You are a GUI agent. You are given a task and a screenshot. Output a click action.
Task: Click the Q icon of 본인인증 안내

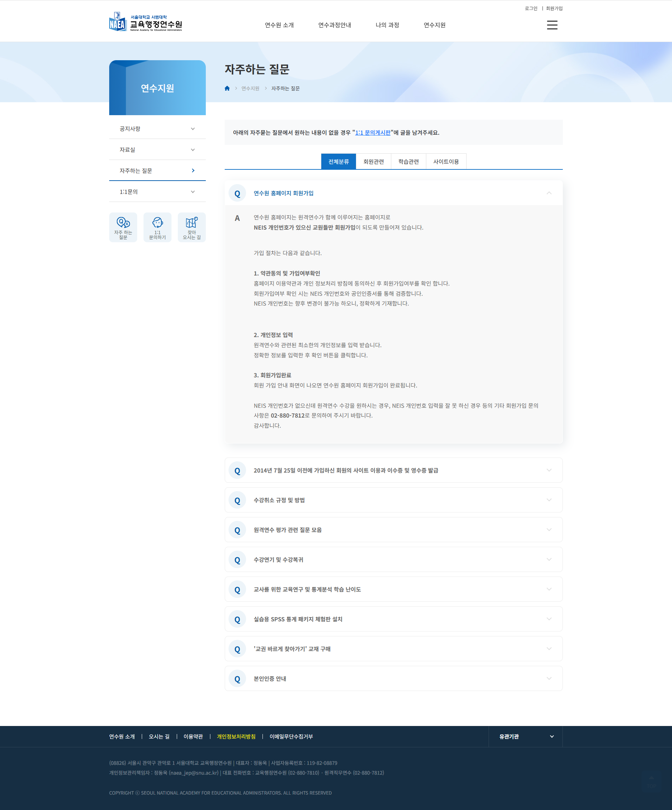[237, 679]
